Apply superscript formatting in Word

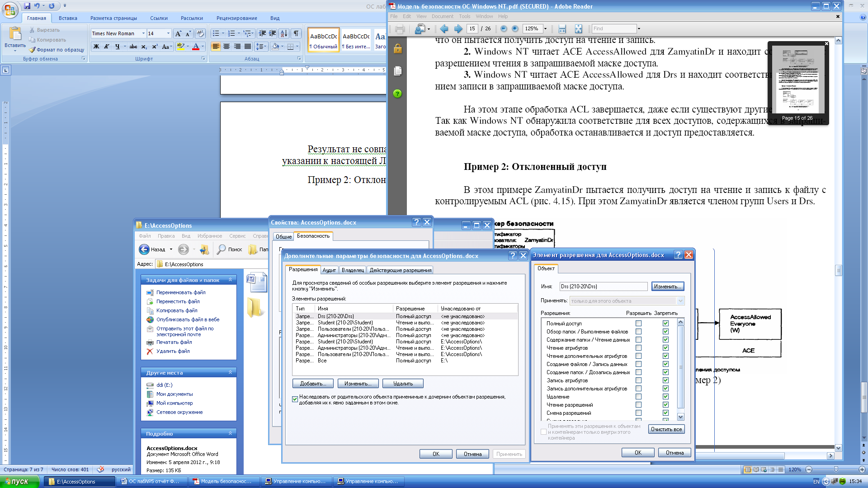(x=155, y=47)
